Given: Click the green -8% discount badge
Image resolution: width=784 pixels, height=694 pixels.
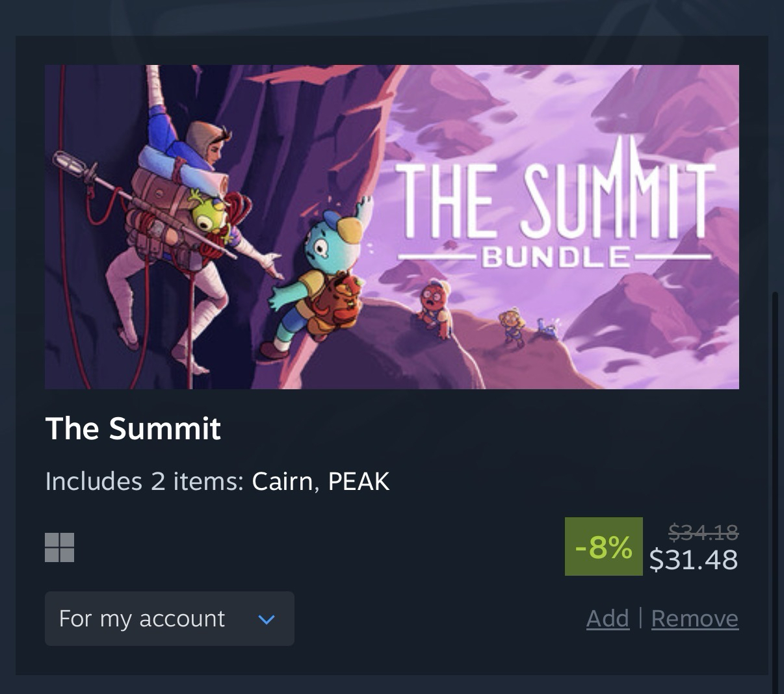Looking at the screenshot, I should click(604, 546).
